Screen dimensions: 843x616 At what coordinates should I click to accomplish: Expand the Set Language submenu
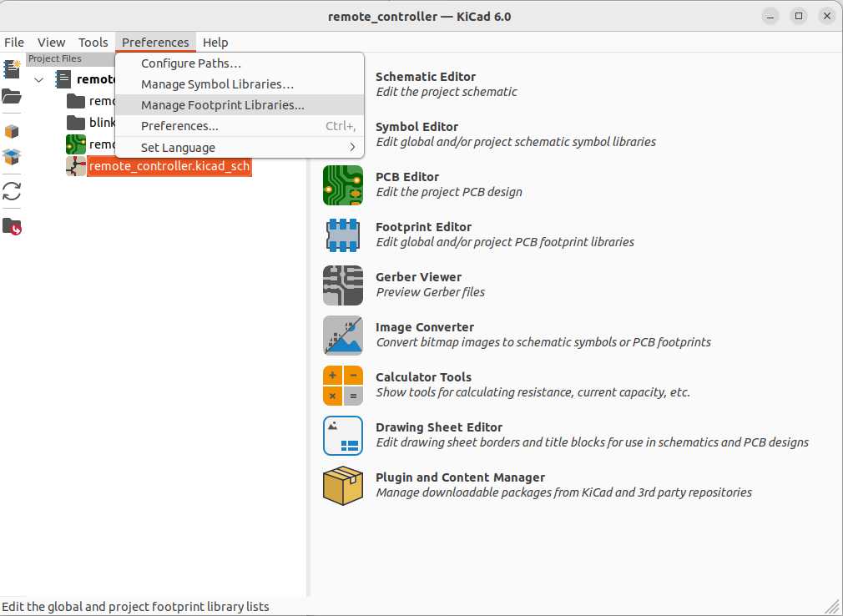[x=240, y=147]
